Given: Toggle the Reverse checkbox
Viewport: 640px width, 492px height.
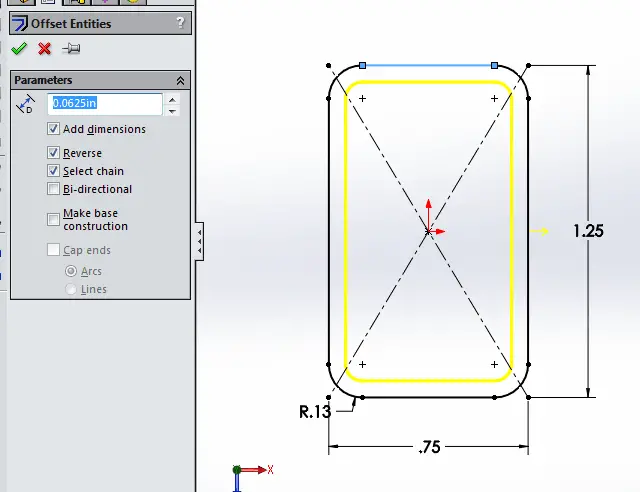Looking at the screenshot, I should (x=53, y=153).
